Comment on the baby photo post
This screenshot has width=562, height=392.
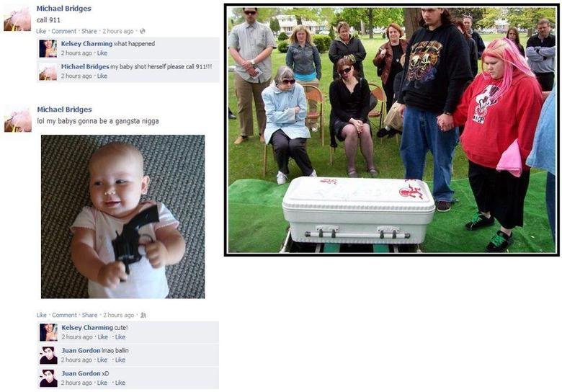coord(65,315)
